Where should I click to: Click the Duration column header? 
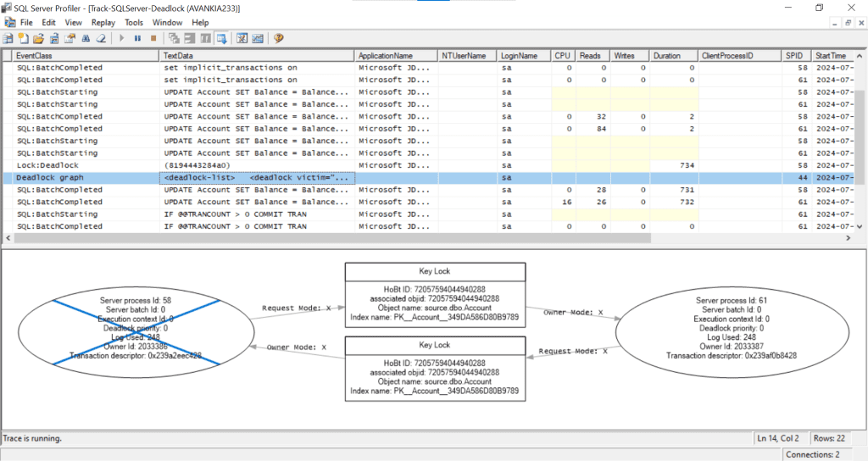point(667,55)
